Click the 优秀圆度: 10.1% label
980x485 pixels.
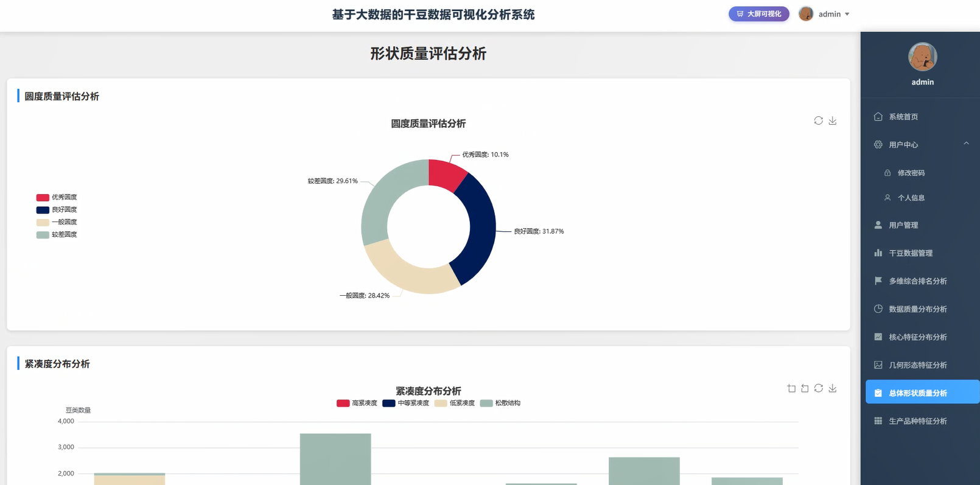[x=485, y=155]
